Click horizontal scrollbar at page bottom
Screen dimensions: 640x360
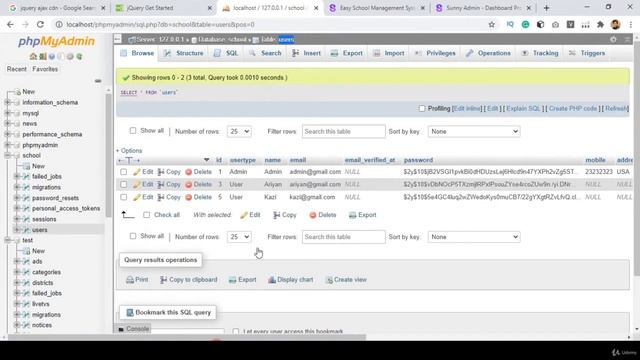click(x=187, y=337)
